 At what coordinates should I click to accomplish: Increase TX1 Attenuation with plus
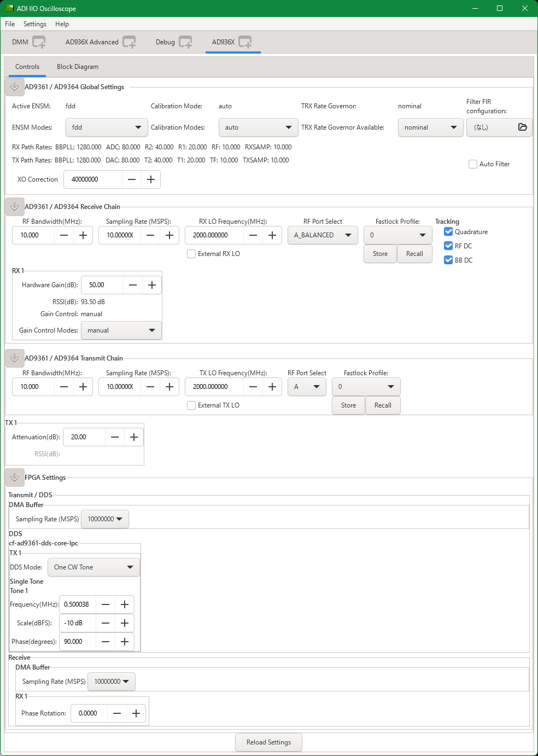point(134,437)
